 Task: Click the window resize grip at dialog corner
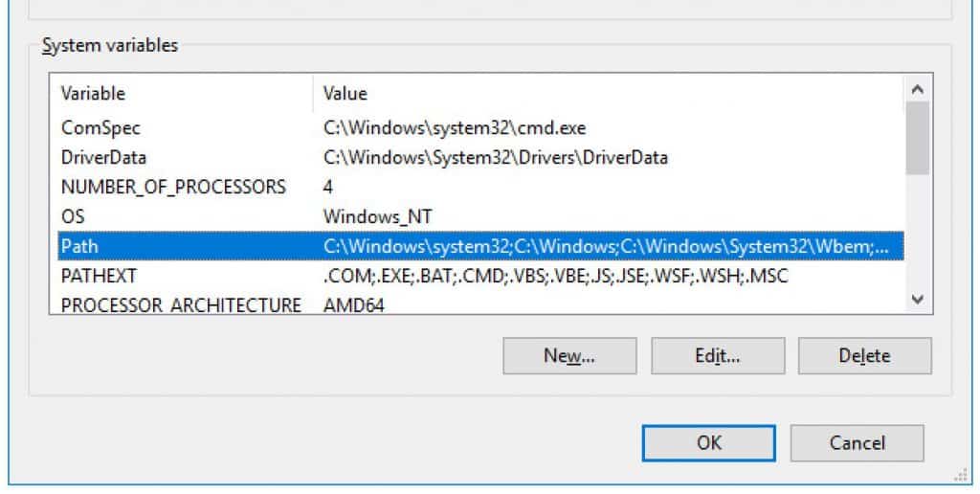click(x=961, y=475)
